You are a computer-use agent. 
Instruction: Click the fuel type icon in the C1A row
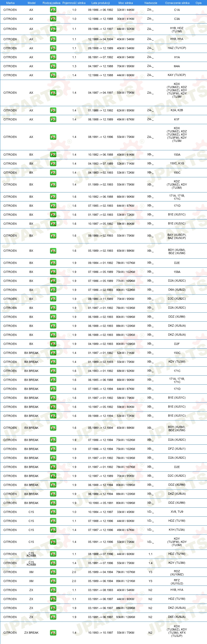click(x=53, y=10)
